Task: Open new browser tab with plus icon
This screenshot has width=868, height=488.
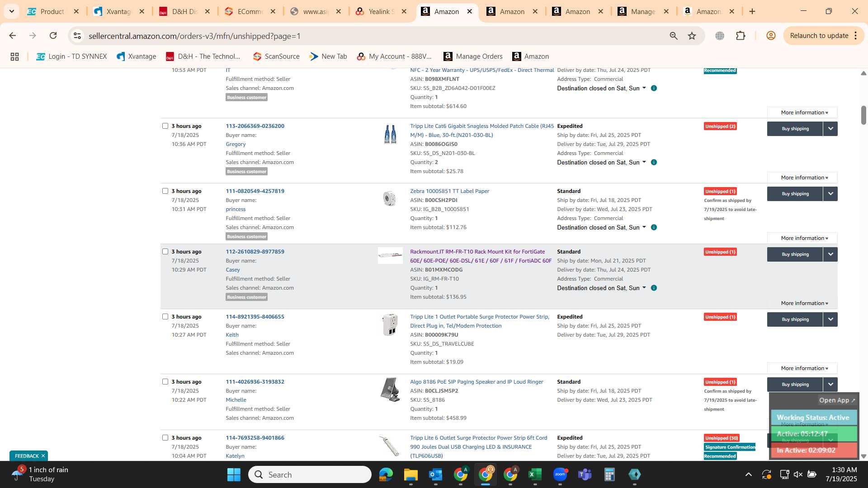Action: tap(752, 11)
